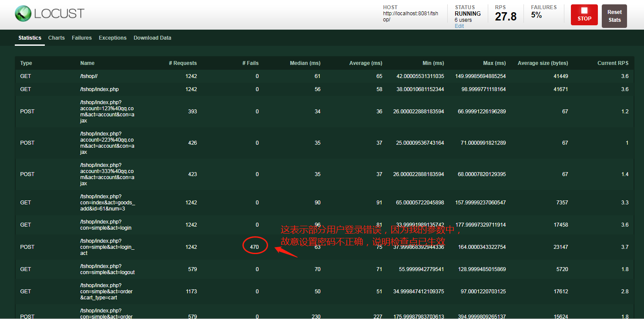Click the 426 requests value
This screenshot has width=644, height=319.
tap(192, 143)
